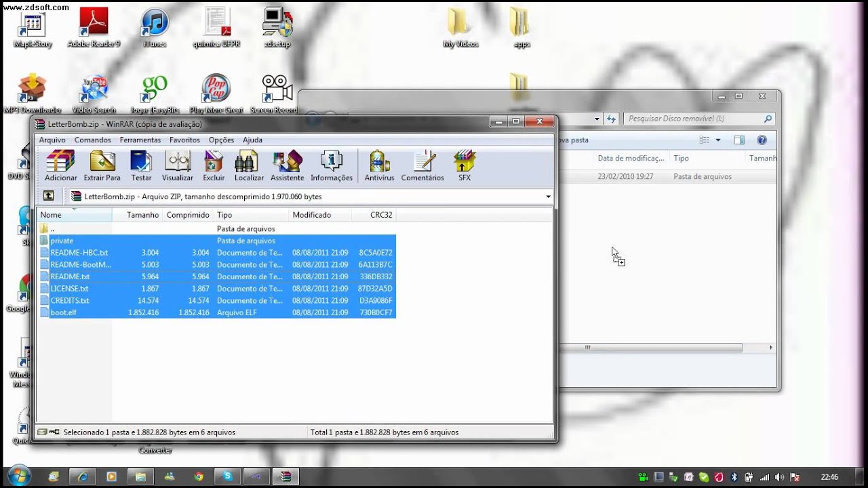Open the Explorer view options dropdown arrow
Image resolution: width=868 pixels, height=488 pixels.
[x=718, y=140]
